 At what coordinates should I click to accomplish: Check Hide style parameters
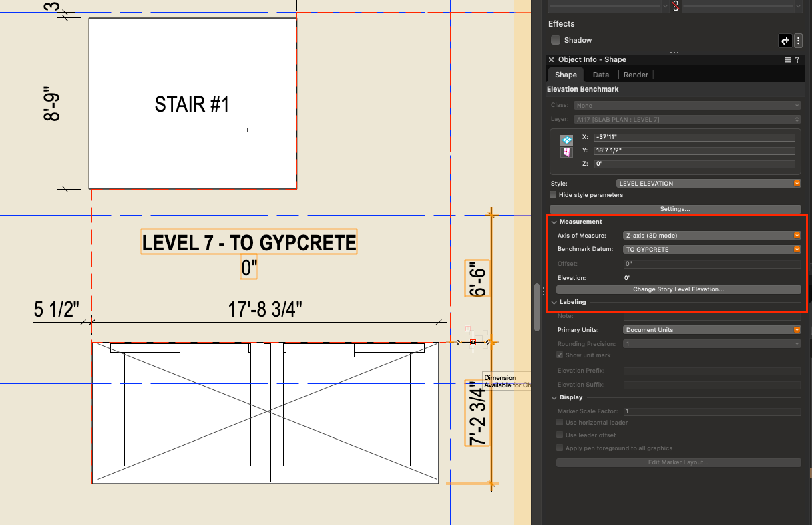tap(552, 194)
